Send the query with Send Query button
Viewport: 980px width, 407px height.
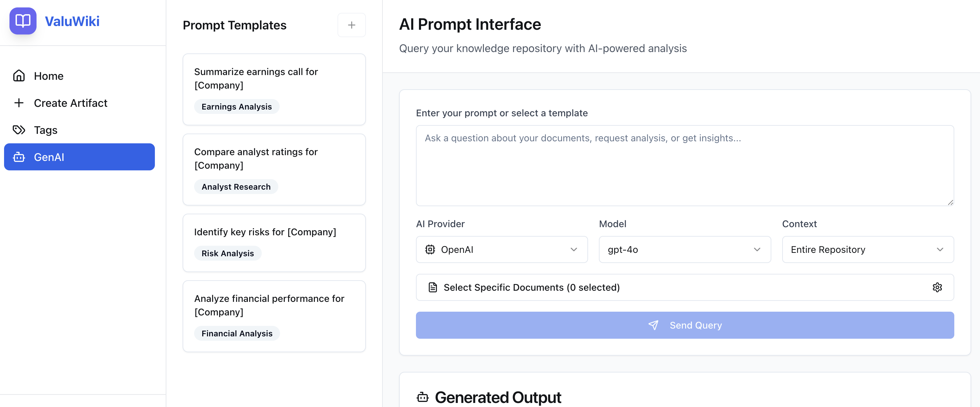[x=685, y=325]
